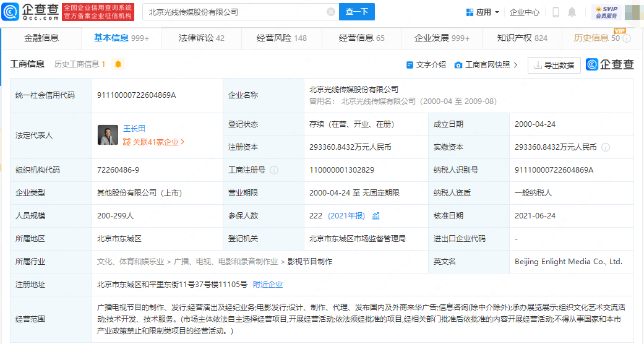Open notifications with the bell icon
Image resolution: width=644 pixels, height=344 pixels.
point(572,12)
